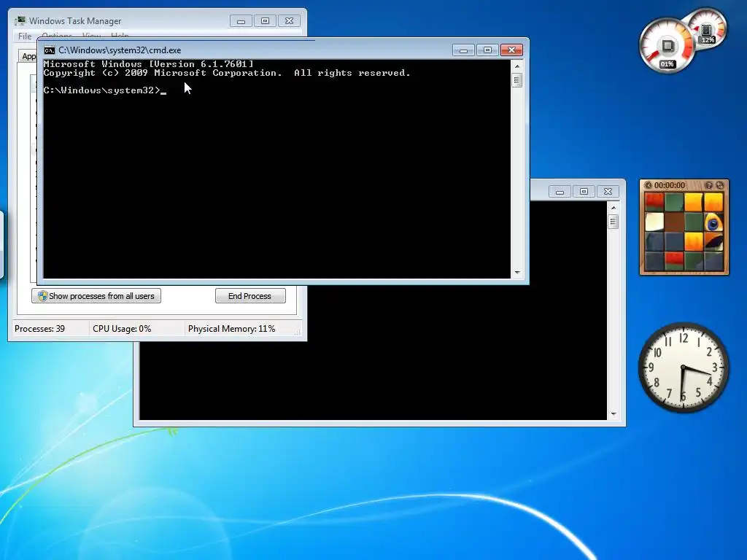Viewport: 747px width, 560px height.
Task: Click the 01% CPU percentage label
Action: (667, 64)
